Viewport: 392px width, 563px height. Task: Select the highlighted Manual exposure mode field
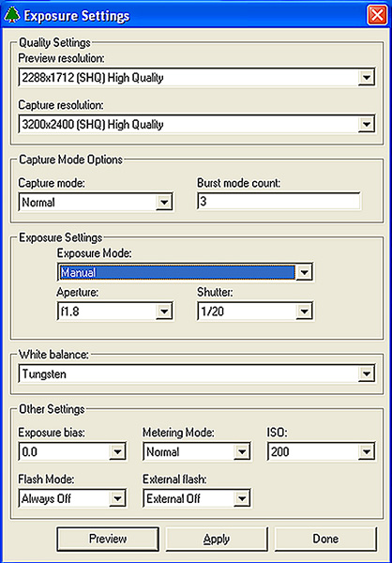point(176,272)
